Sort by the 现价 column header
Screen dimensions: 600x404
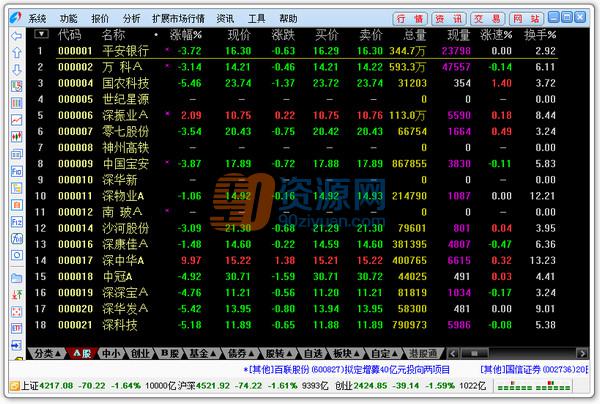click(x=239, y=35)
